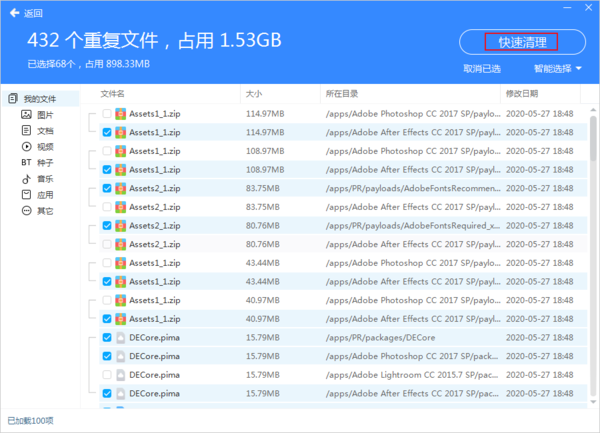
Task: Sort by the 大小 (Size) column header
Action: (x=254, y=94)
